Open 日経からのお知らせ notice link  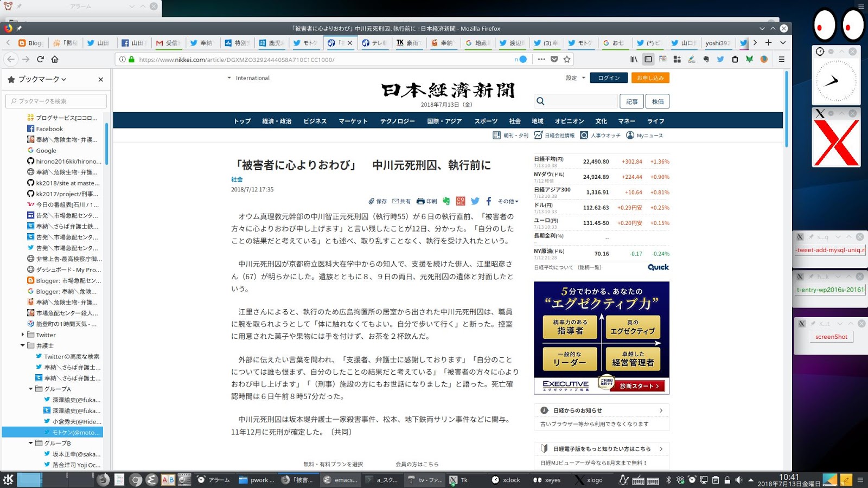(602, 410)
